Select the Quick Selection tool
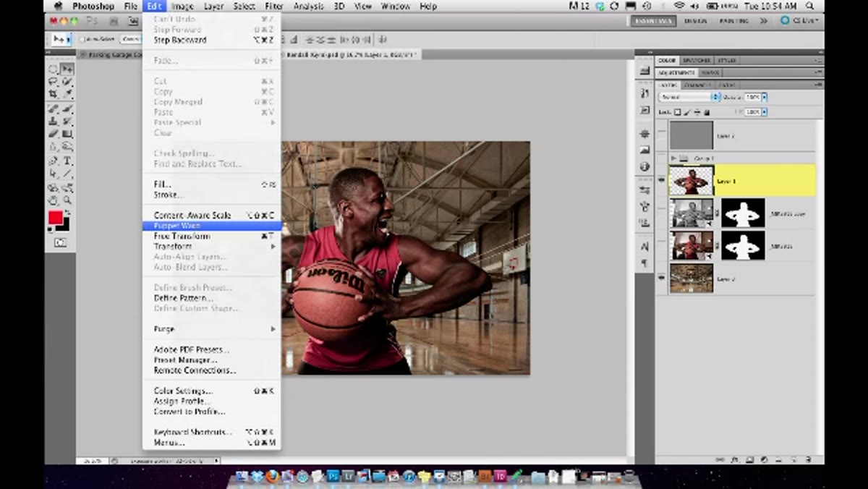868x489 pixels. (67, 82)
